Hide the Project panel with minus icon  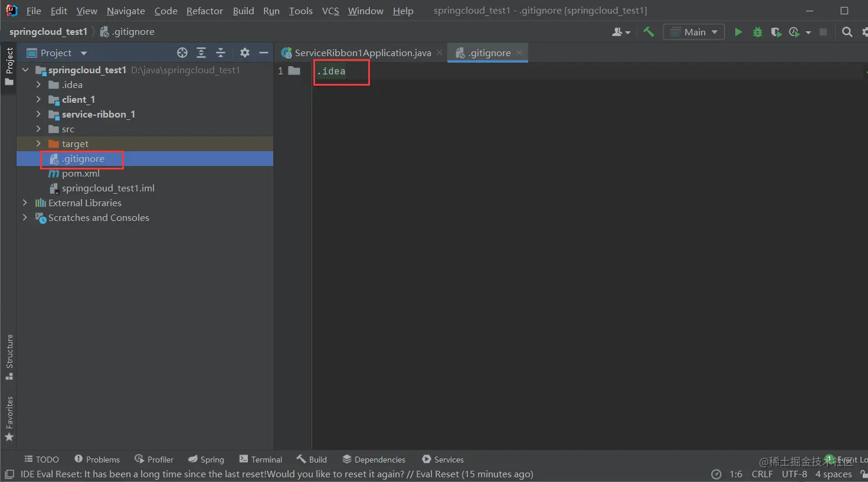(x=264, y=53)
